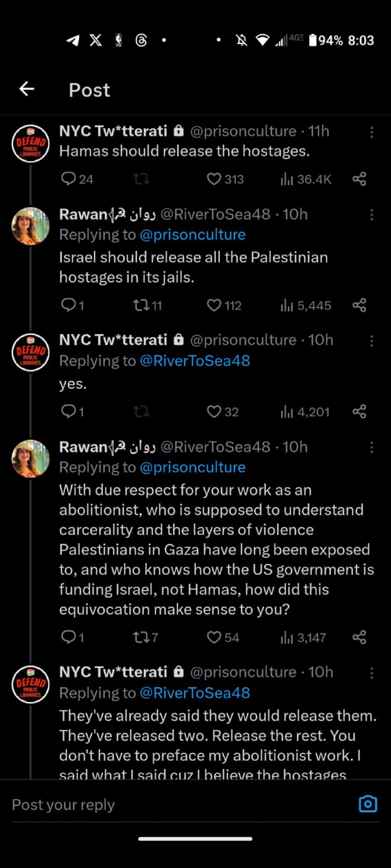Open more options on the "yes." reply

pyautogui.click(x=371, y=341)
